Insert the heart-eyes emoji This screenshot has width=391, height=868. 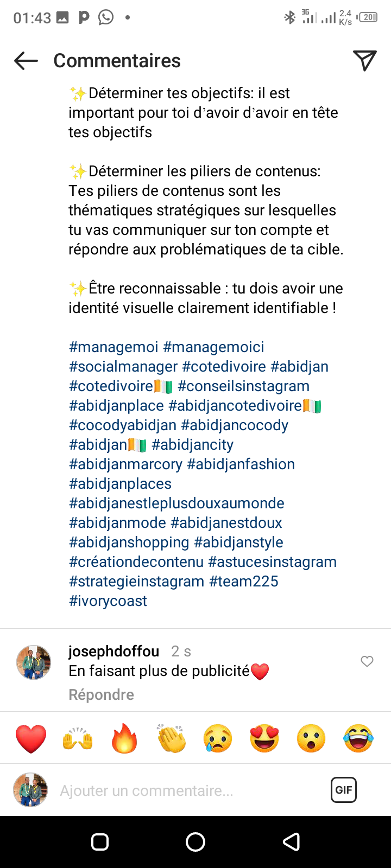click(x=264, y=738)
